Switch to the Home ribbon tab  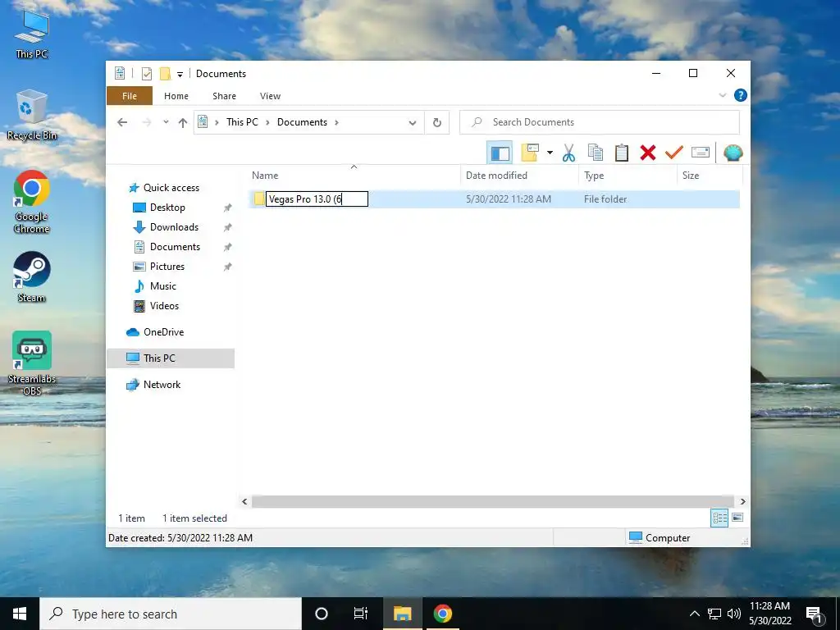coord(176,96)
